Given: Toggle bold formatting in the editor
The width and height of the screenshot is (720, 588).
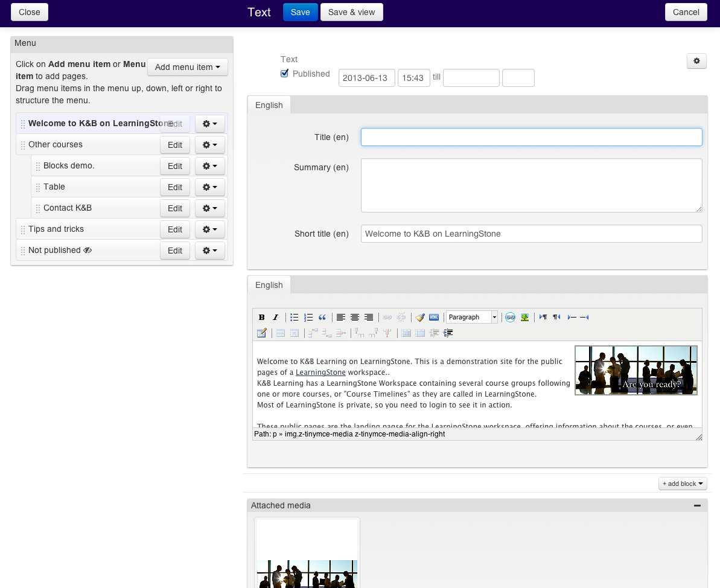Looking at the screenshot, I should point(262,317).
